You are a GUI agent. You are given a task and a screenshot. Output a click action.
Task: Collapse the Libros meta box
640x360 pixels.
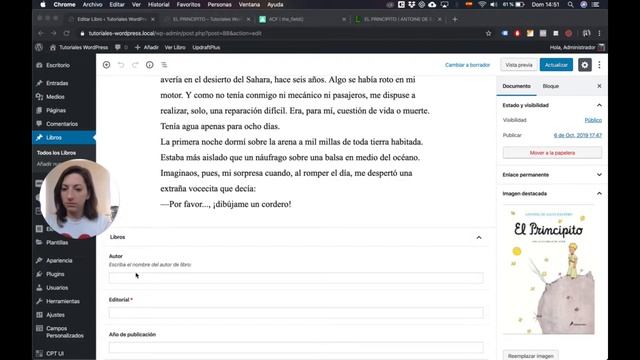point(479,237)
